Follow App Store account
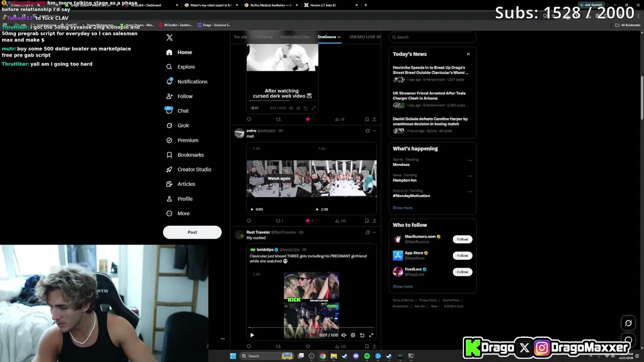The width and height of the screenshot is (644, 362). point(462,255)
